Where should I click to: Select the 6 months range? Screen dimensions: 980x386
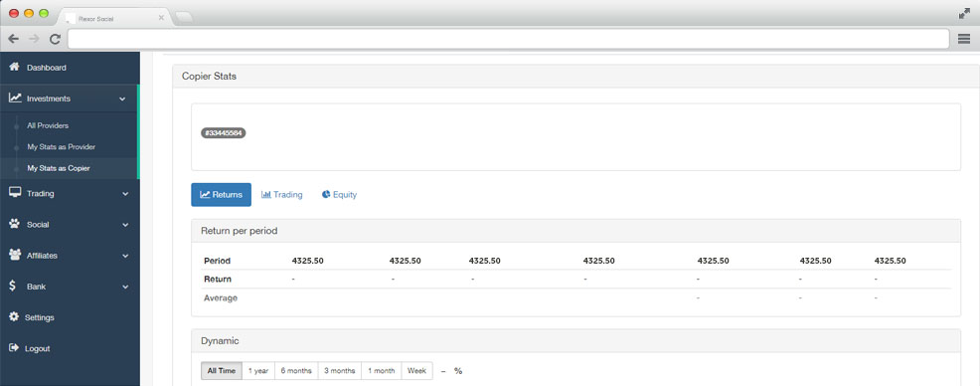tap(296, 371)
